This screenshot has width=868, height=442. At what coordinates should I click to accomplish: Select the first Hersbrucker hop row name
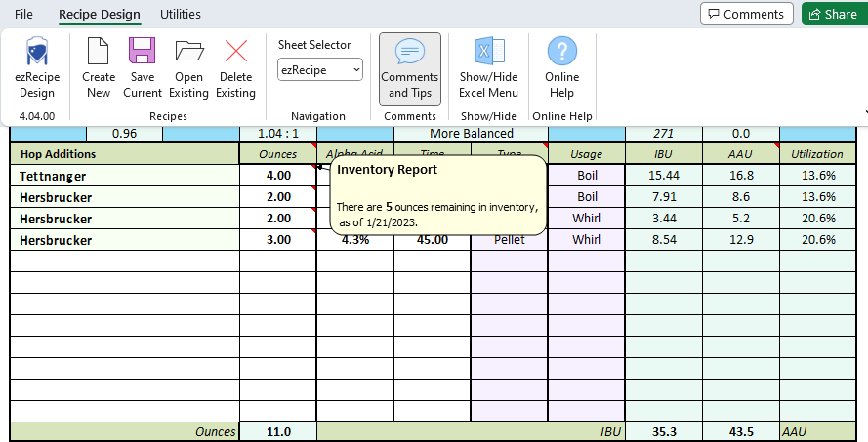point(125,197)
